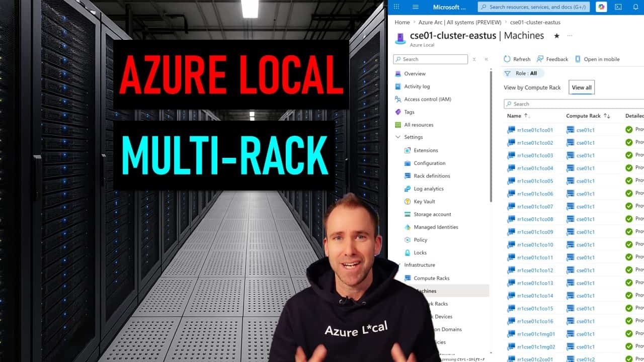Click the Compute Racks icon under Infrastructure
644x362 pixels.
click(408, 278)
